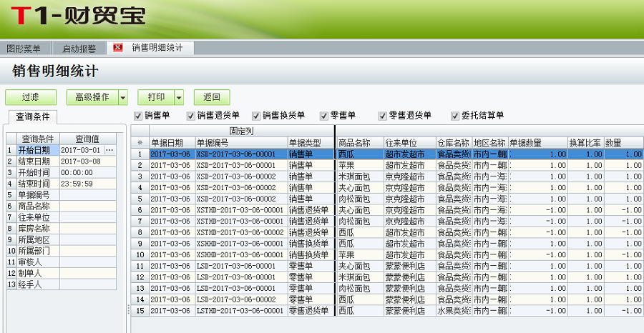Screen dimensions: 644x333
Task: Click the 往来单位 column header
Action: (x=410, y=143)
